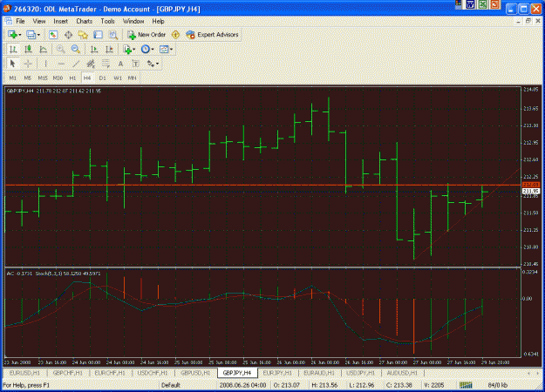The image size is (545, 392).
Task: Switch chart to bar chart style
Action: 13,50
